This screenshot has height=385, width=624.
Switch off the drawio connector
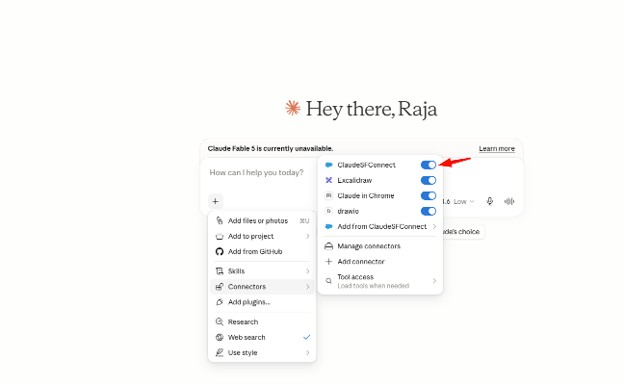click(x=428, y=211)
